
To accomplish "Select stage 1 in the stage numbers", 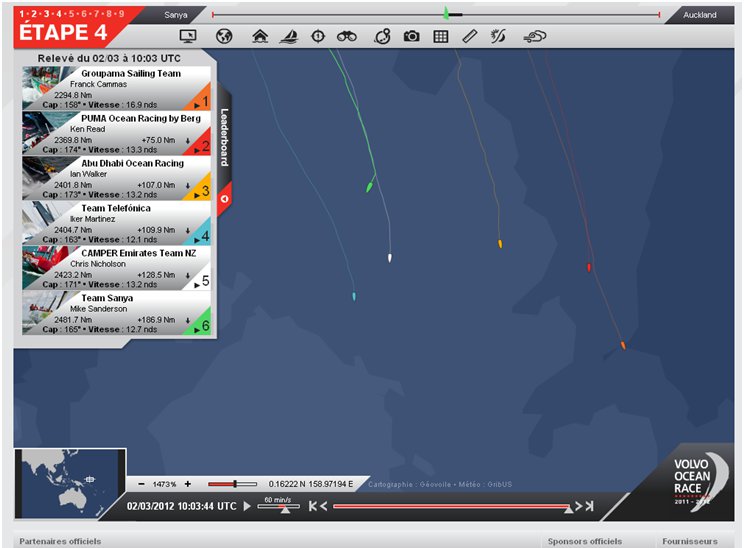I will [x=22, y=14].
